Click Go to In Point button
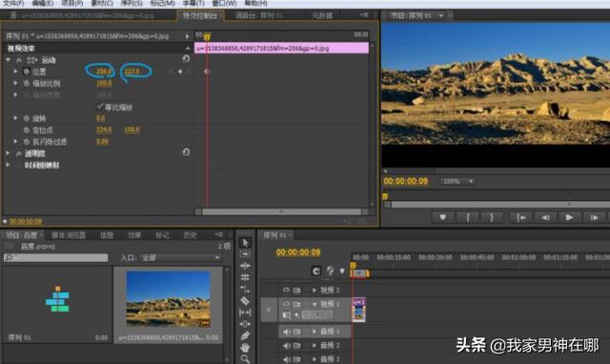 pos(521,218)
